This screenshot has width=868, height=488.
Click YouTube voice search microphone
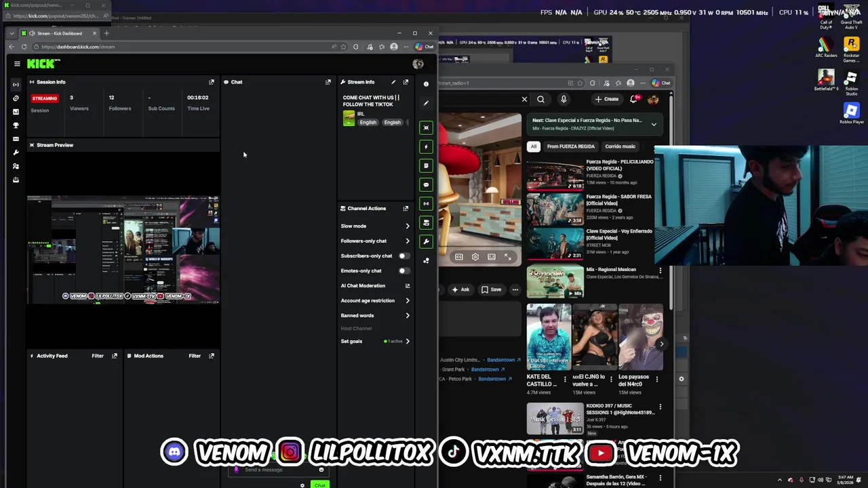[x=564, y=99]
